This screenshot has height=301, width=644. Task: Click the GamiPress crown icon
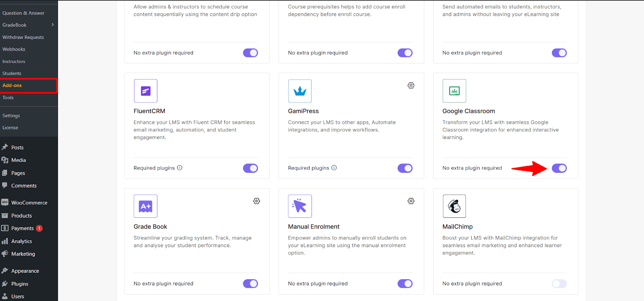pos(300,91)
